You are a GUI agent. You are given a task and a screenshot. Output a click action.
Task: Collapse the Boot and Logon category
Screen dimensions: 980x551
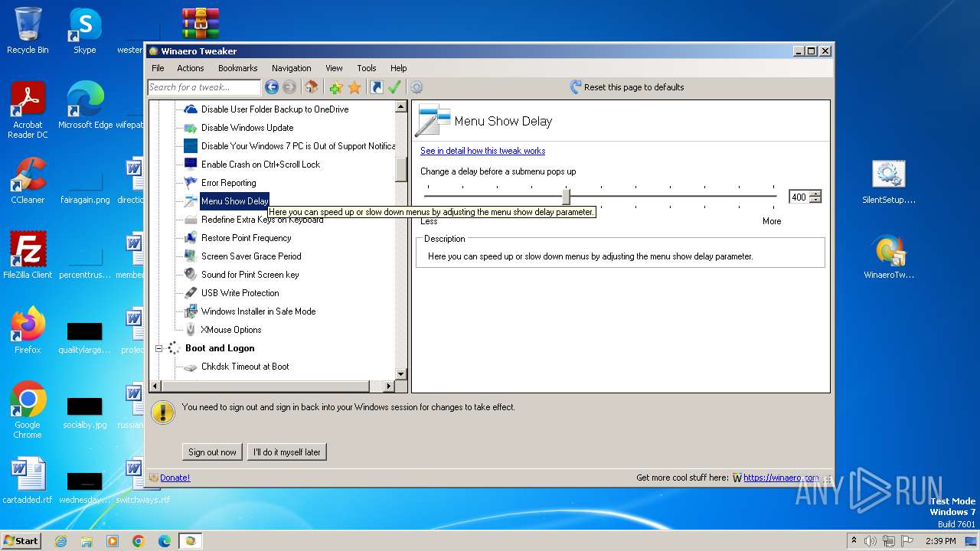coord(159,348)
